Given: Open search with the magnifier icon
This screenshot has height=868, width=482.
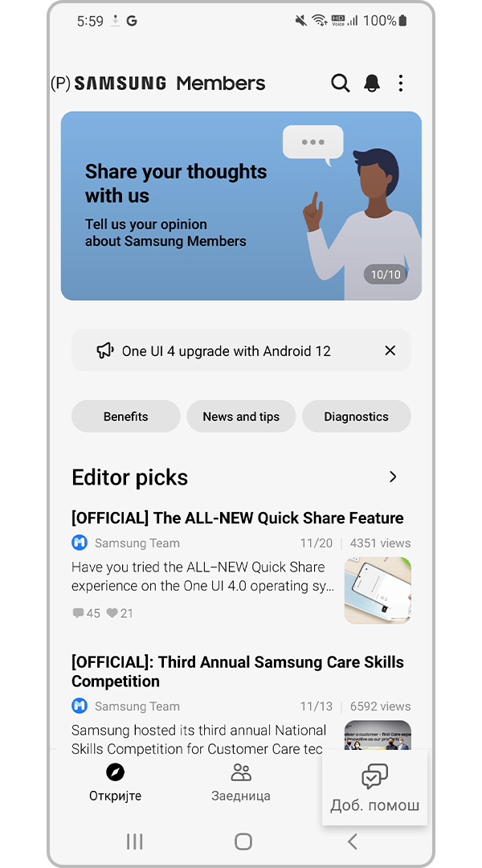Looking at the screenshot, I should pyautogui.click(x=341, y=84).
